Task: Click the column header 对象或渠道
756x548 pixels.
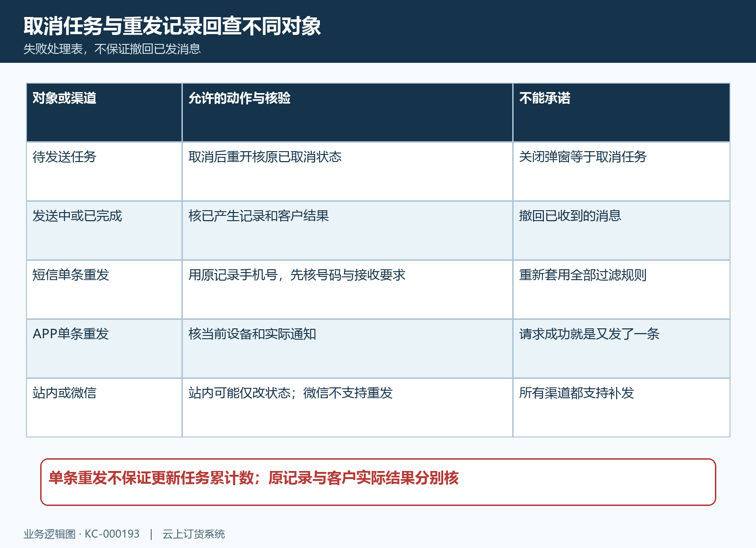Action: pyautogui.click(x=104, y=112)
